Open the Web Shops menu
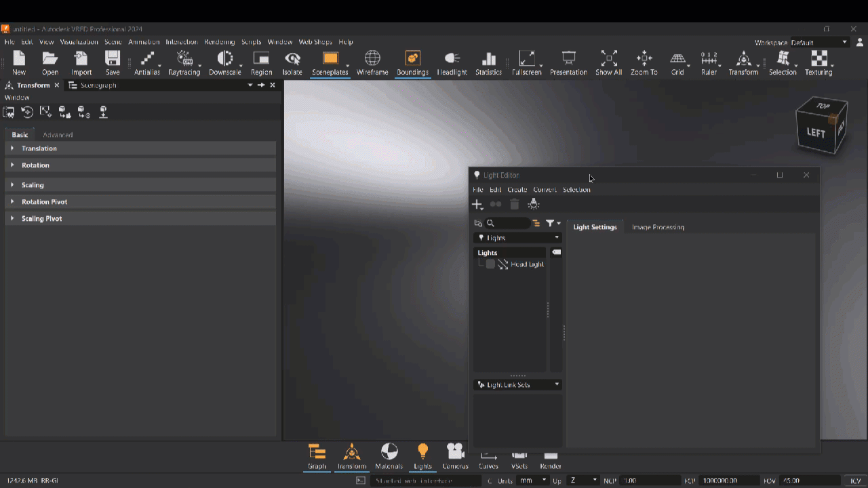The height and width of the screenshot is (488, 868). pos(315,42)
